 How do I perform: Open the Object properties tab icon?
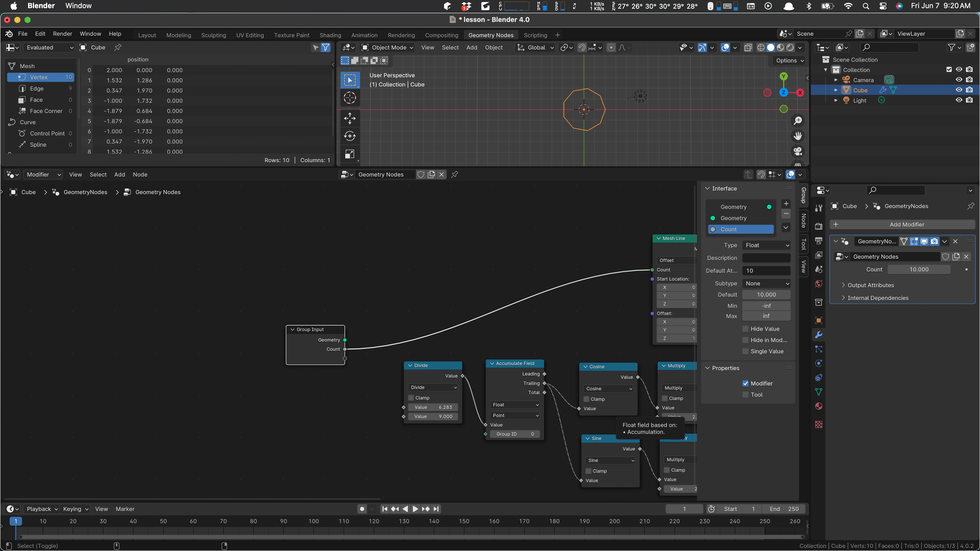(x=819, y=320)
